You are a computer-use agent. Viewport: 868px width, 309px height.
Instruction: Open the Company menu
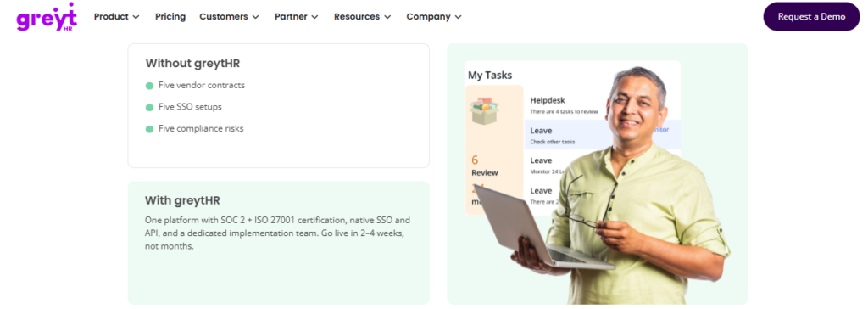point(434,17)
